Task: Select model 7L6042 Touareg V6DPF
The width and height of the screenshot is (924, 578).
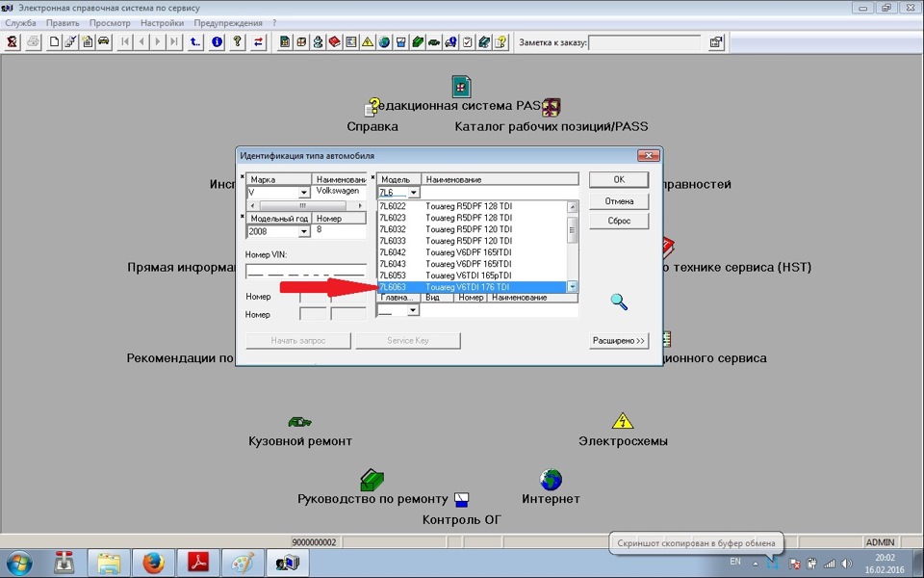Action: coord(472,252)
